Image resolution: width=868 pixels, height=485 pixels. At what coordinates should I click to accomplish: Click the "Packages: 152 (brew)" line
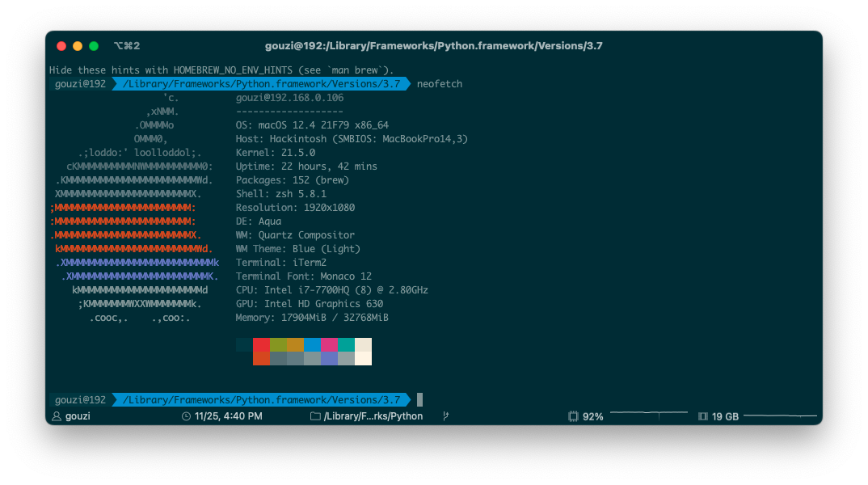(293, 180)
